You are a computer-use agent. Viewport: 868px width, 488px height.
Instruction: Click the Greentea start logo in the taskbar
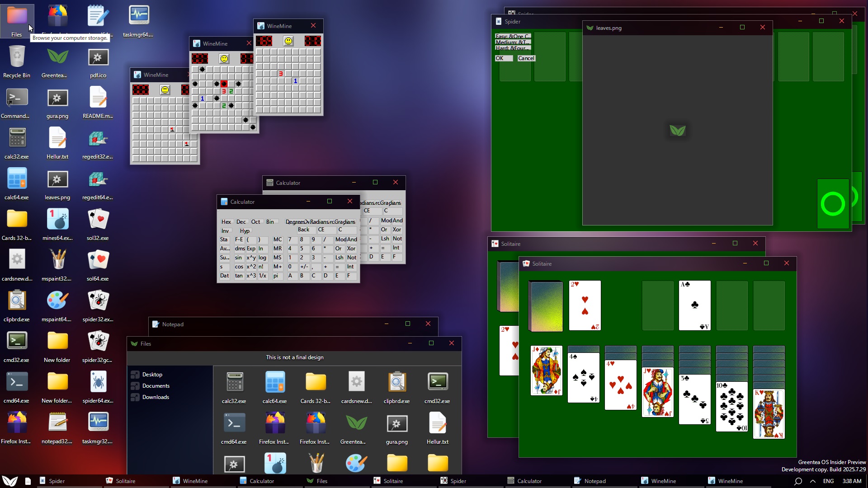point(10,481)
